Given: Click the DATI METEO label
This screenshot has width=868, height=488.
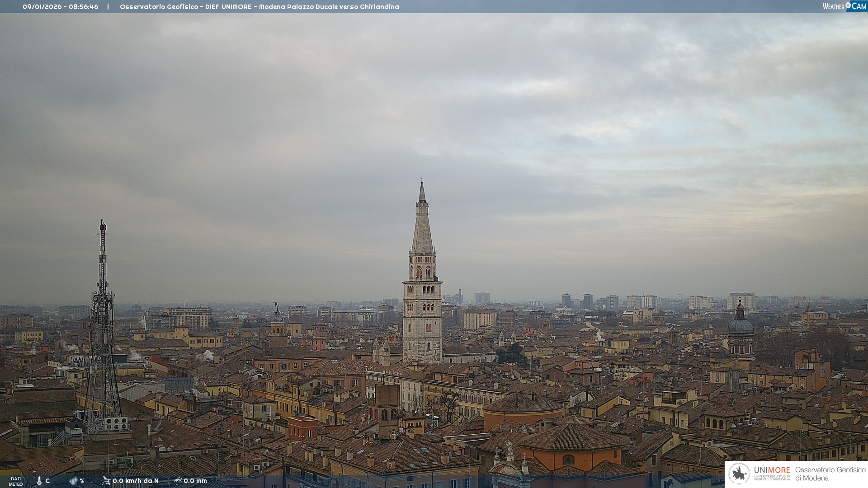Looking at the screenshot, I should coord(16,481).
